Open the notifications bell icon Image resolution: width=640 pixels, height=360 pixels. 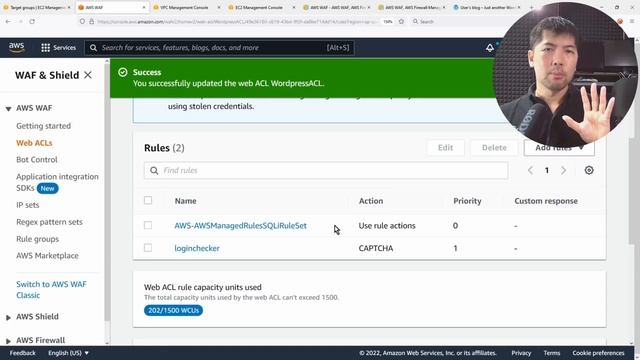point(490,48)
